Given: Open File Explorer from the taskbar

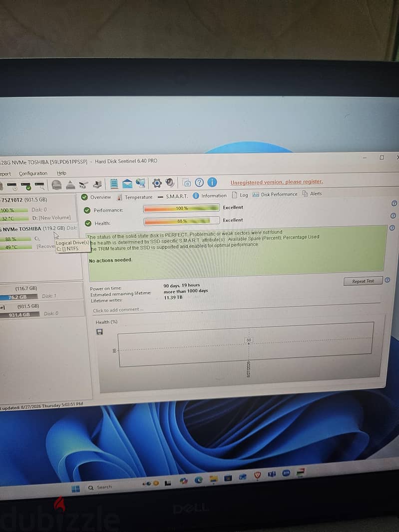Looking at the screenshot, I should click(213, 479).
